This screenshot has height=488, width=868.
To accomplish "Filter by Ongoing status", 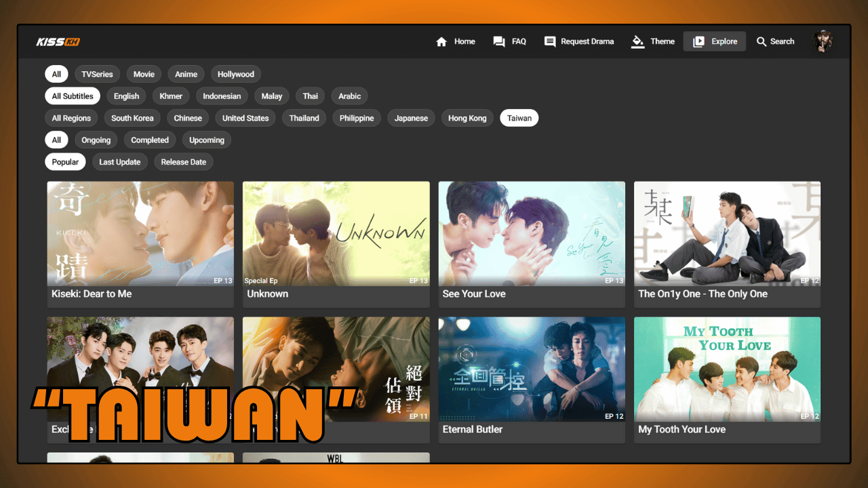I will (96, 140).
